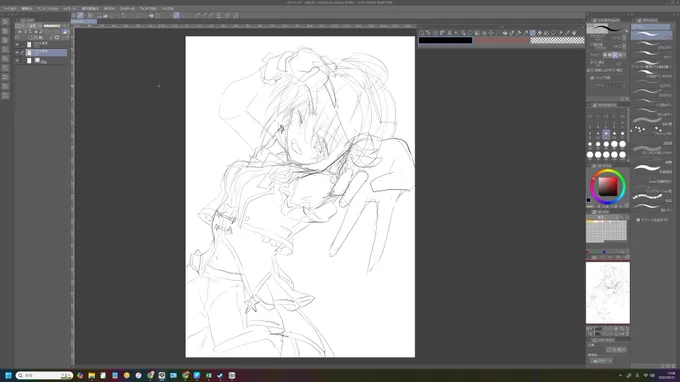
Task: Toggle the checked checkbox in Tool Property panel
Action: click(x=592, y=78)
